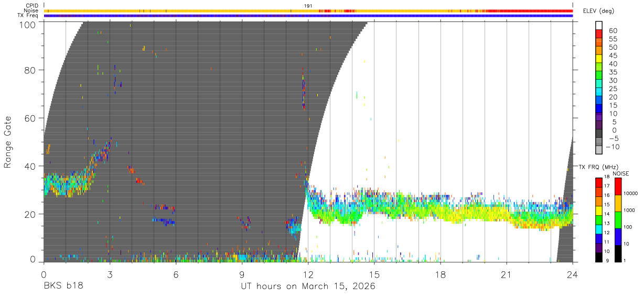Viewport: 644px width, 297px height.
Task: Click the x-axis tick label "15"
Action: coord(374,274)
